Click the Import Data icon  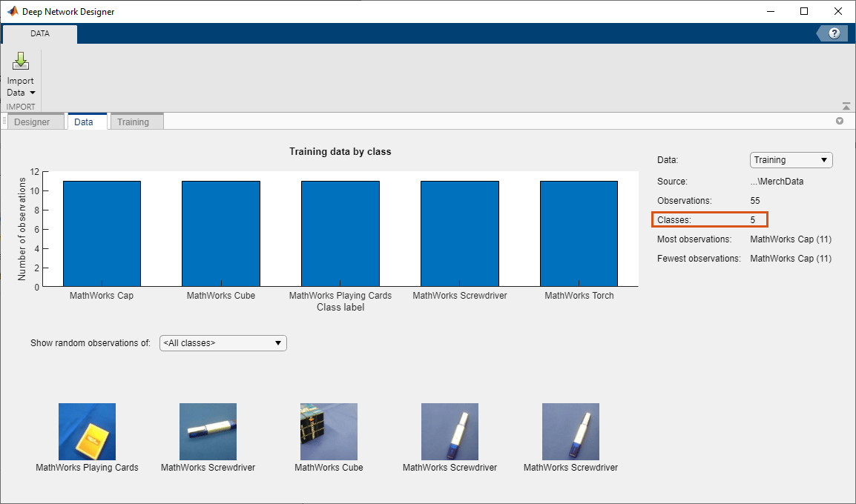(20, 61)
